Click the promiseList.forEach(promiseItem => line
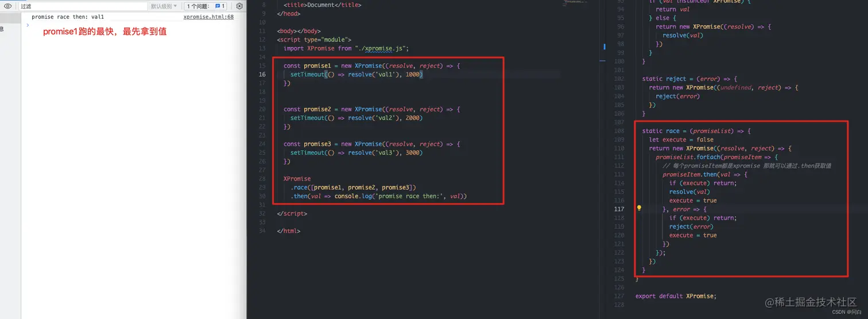Viewport: 868px width, 319px height. 716,157
